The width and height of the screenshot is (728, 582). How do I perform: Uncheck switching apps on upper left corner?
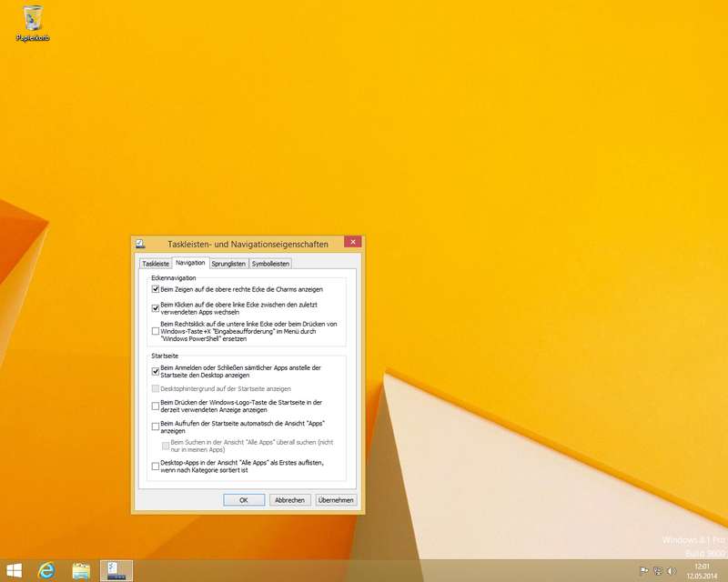[x=156, y=308]
